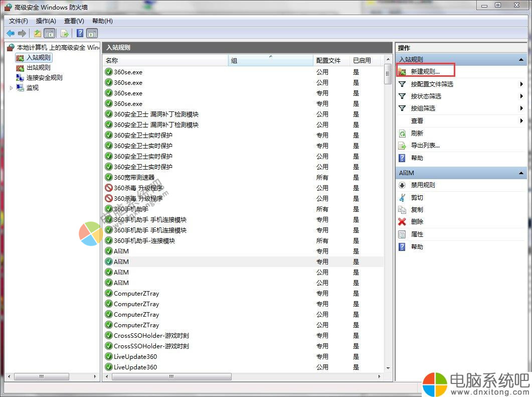Screen dimensions: 532x397
Task: Select 出站规则 in the left tree
Action: [x=38, y=68]
